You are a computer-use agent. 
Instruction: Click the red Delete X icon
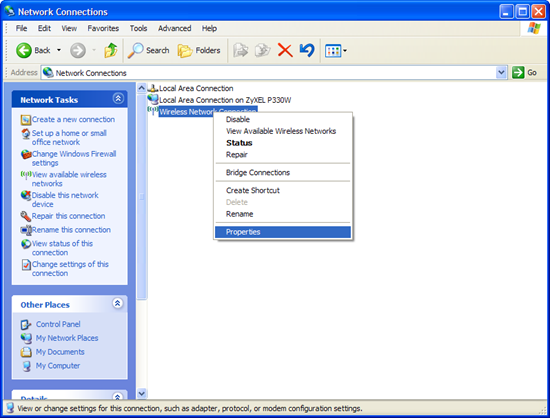click(285, 50)
